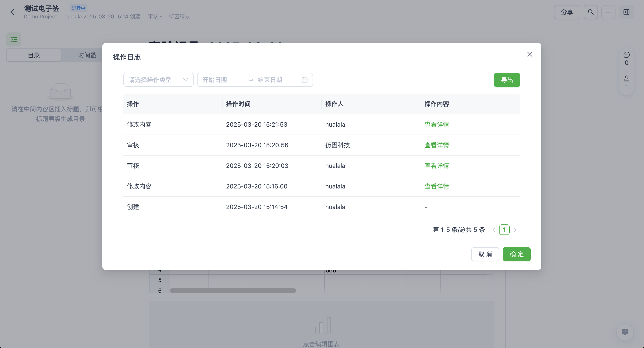Close the 操作日志 dialog
This screenshot has height=348, width=644.
click(x=529, y=54)
